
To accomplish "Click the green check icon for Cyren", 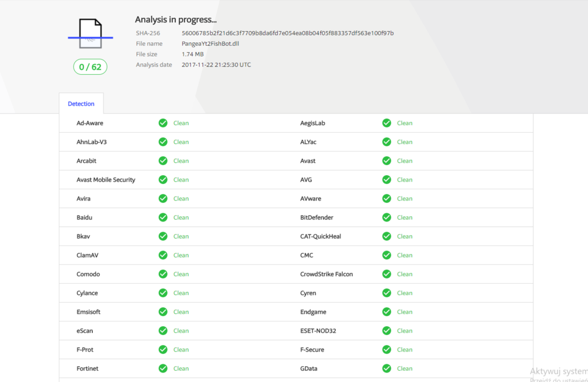I will click(387, 293).
